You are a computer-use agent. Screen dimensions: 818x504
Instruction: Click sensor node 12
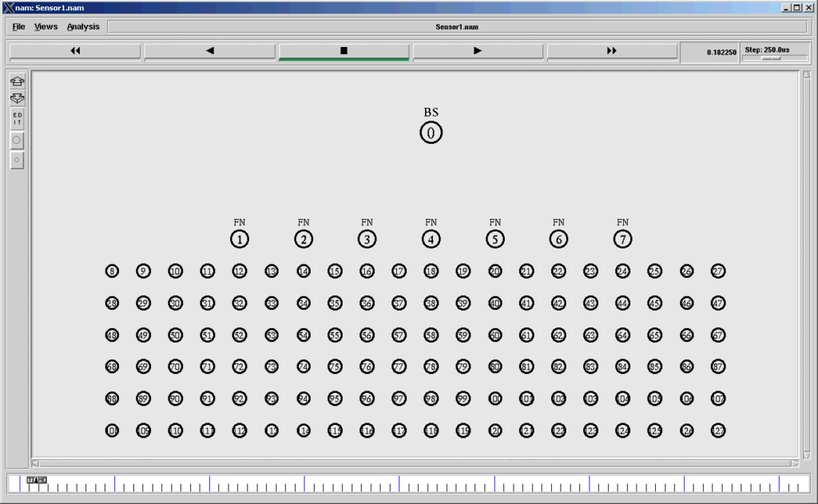coord(240,272)
